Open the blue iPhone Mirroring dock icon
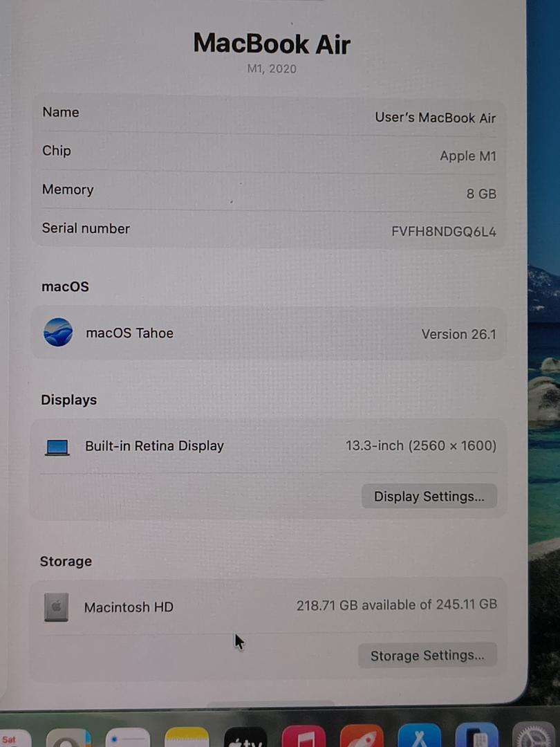This screenshot has height=747, width=560. click(477, 737)
